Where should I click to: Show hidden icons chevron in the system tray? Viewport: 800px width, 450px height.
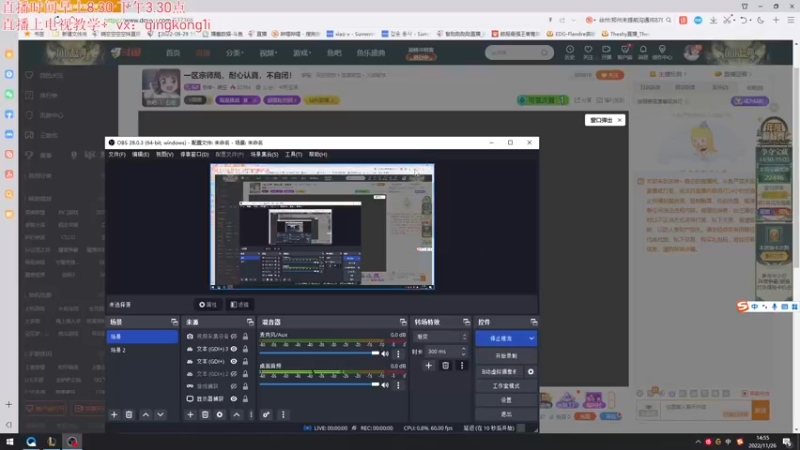coord(698,442)
